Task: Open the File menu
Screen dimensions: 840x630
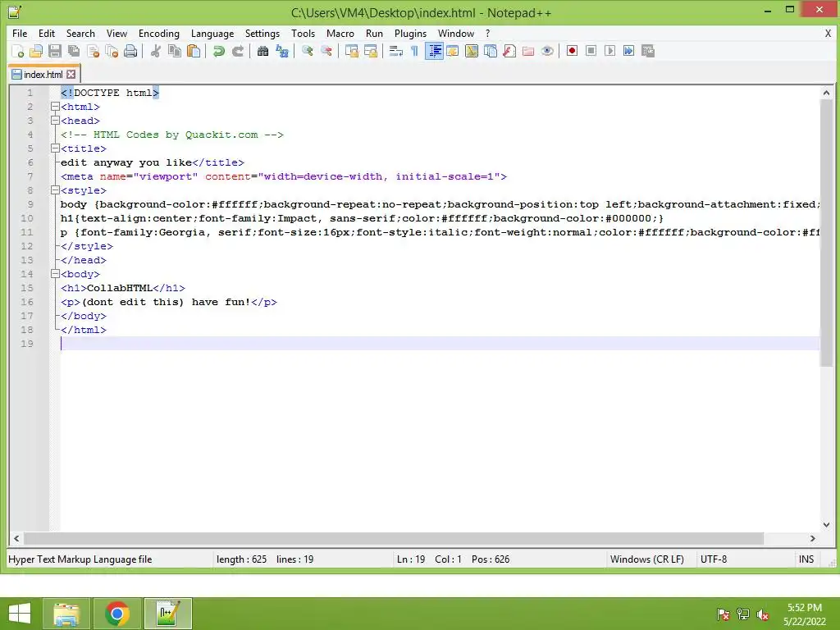Action: tap(20, 33)
